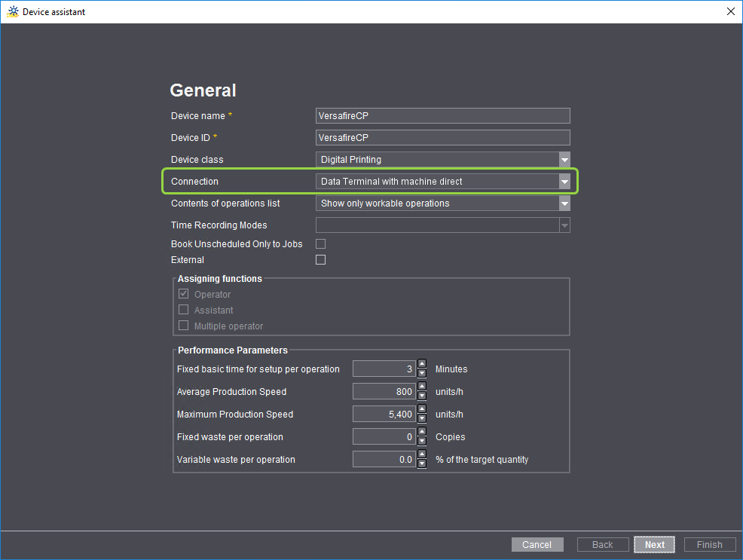Increase Fixed basic time for setup value
The width and height of the screenshot is (743, 560).
(422, 365)
